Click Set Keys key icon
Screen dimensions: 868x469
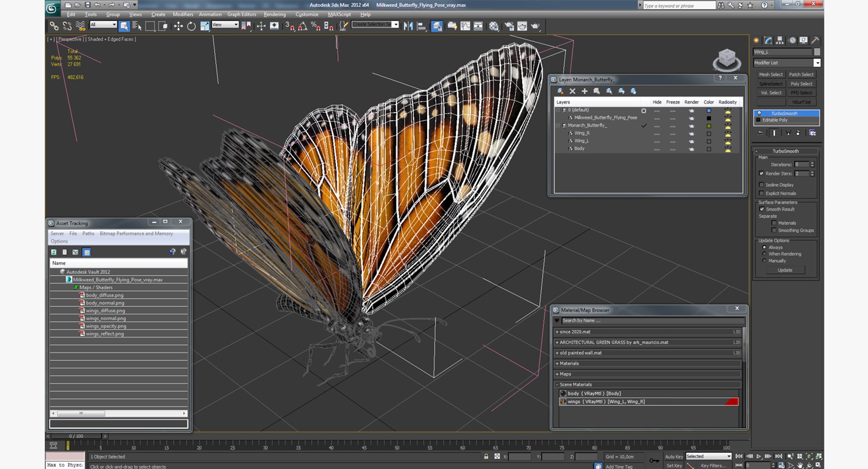coord(654,460)
